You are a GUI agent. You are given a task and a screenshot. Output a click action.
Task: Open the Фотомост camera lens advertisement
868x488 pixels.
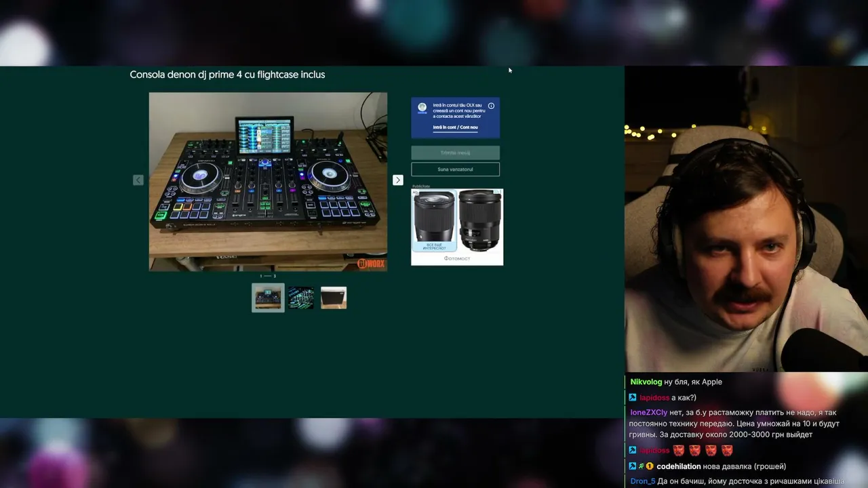[457, 227]
